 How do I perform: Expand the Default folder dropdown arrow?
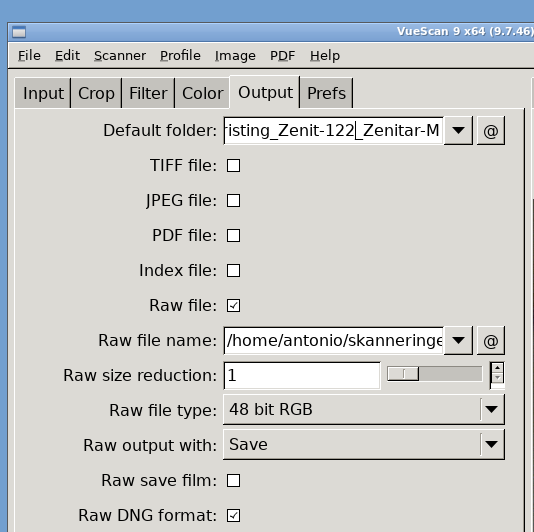458,131
